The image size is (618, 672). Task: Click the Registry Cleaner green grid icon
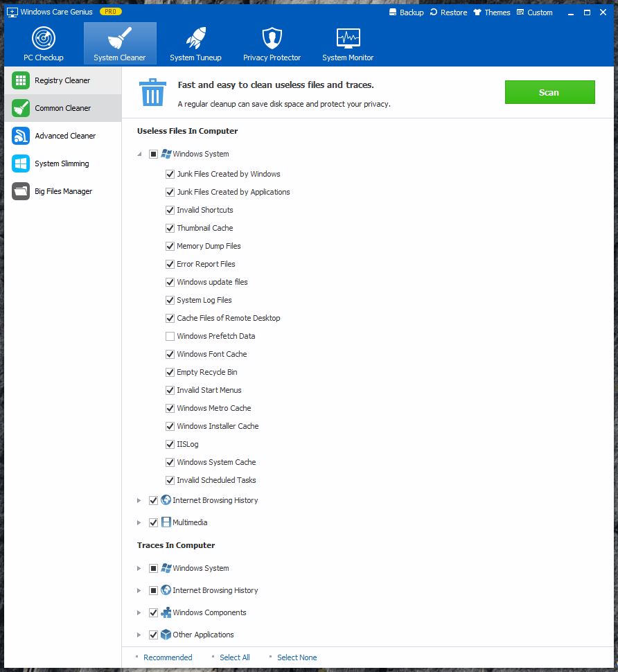point(21,80)
